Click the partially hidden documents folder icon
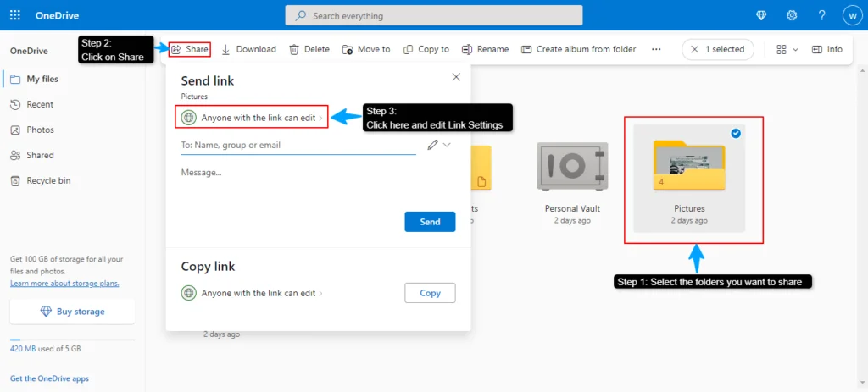 [x=481, y=168]
